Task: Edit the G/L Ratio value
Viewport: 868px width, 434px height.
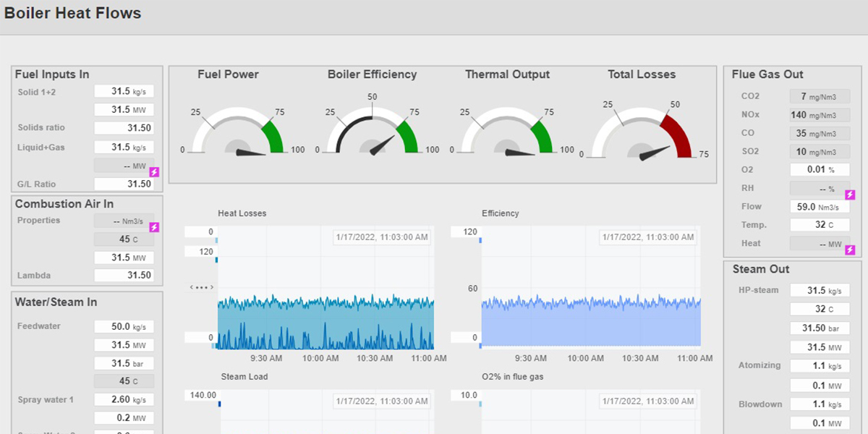Action: click(123, 184)
